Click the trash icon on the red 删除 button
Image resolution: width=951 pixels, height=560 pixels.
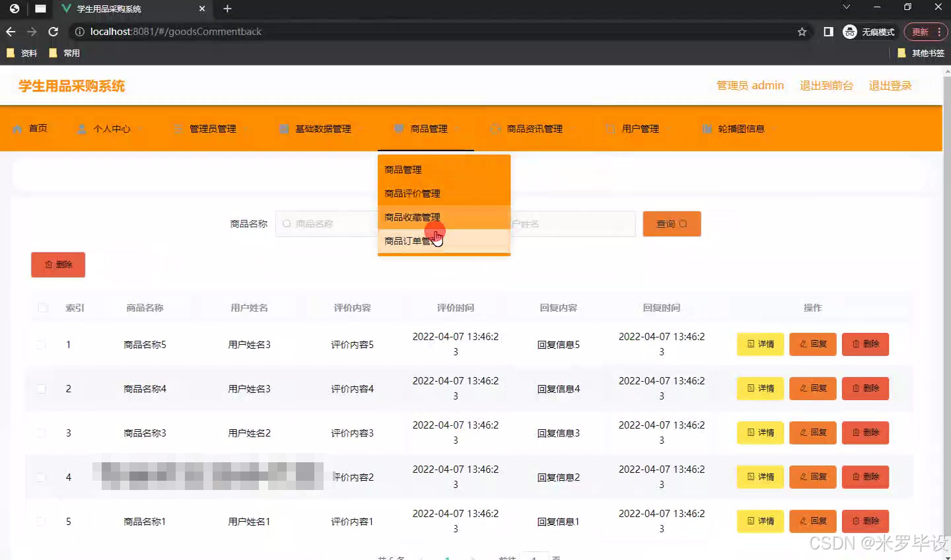tap(49, 264)
